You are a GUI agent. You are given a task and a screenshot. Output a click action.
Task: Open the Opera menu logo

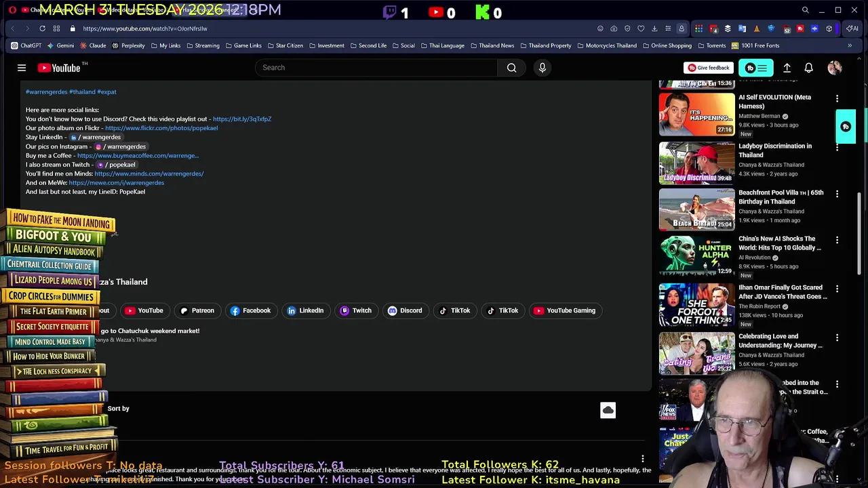[12, 10]
